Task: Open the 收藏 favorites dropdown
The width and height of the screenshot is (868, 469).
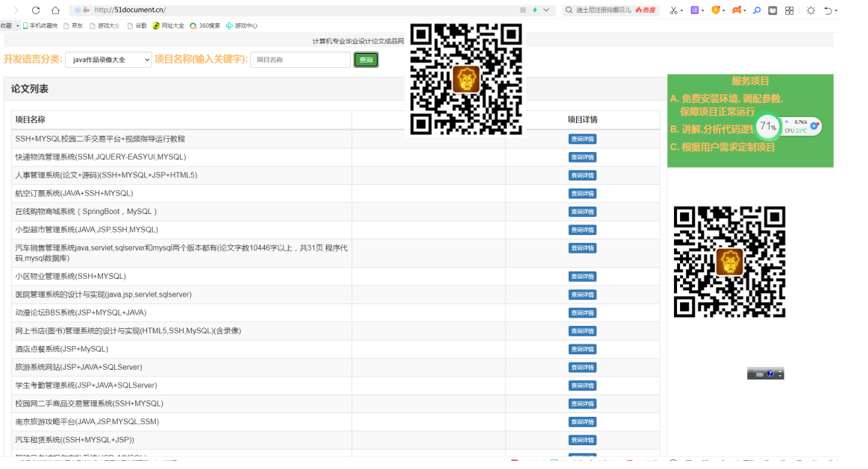Action: click(10, 25)
